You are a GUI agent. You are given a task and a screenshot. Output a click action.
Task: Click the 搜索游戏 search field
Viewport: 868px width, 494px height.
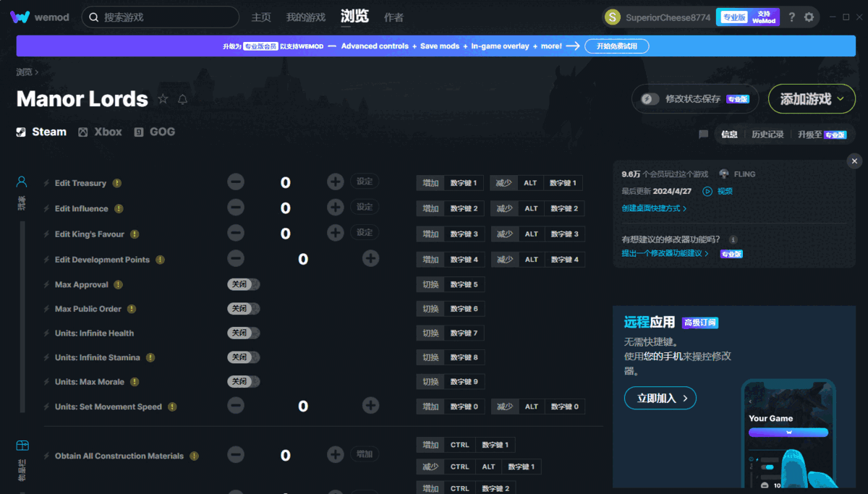coord(161,17)
